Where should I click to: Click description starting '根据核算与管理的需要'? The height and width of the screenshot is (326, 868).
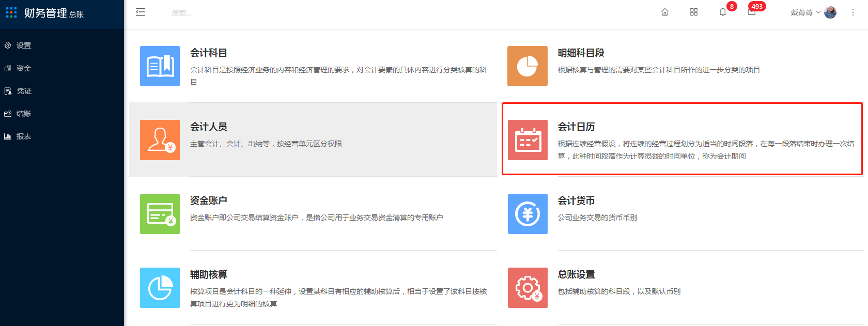pos(659,70)
